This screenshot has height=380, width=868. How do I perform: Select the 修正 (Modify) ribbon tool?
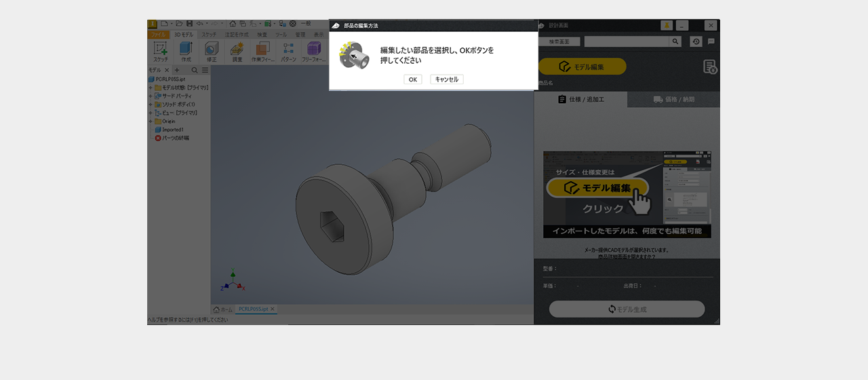coord(212,51)
